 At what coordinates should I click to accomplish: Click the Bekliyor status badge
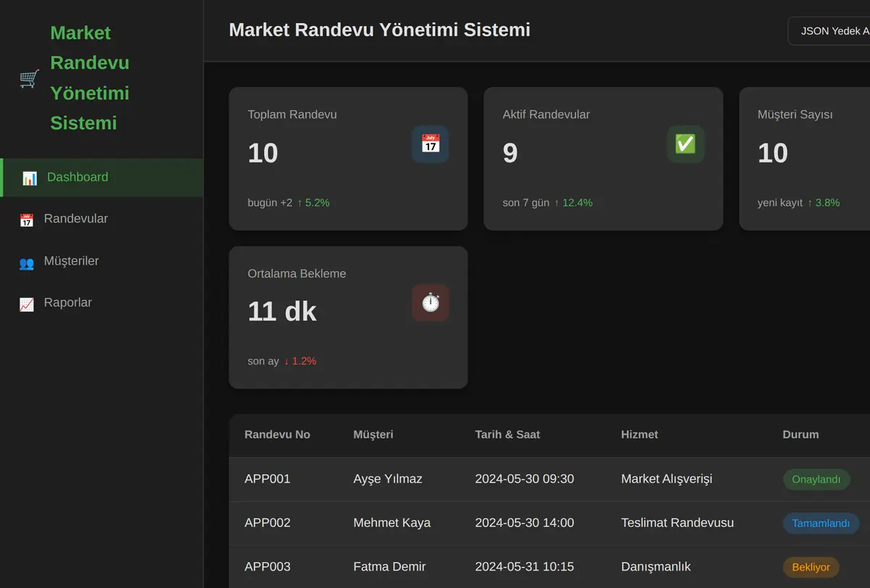811,567
